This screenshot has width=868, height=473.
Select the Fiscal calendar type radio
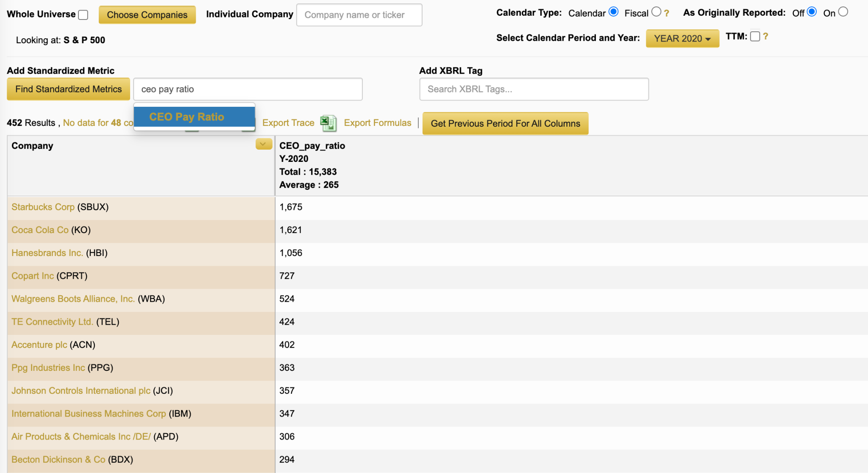[x=656, y=12]
